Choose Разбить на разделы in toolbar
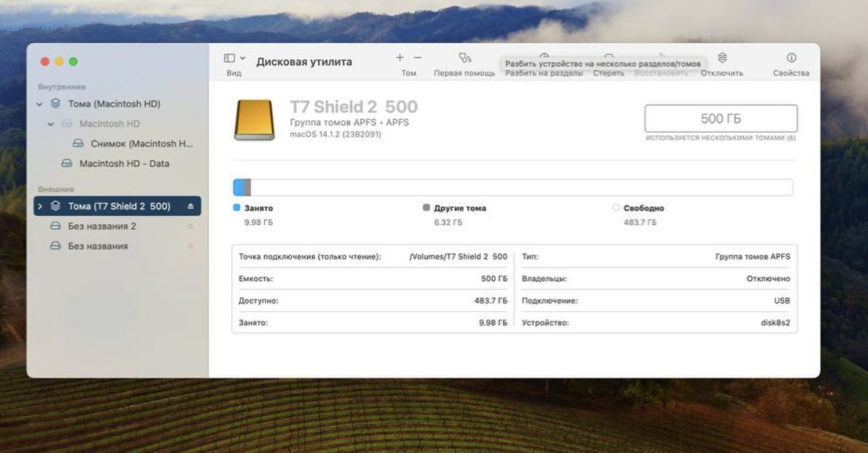Image resolution: width=868 pixels, height=453 pixels. tap(544, 73)
